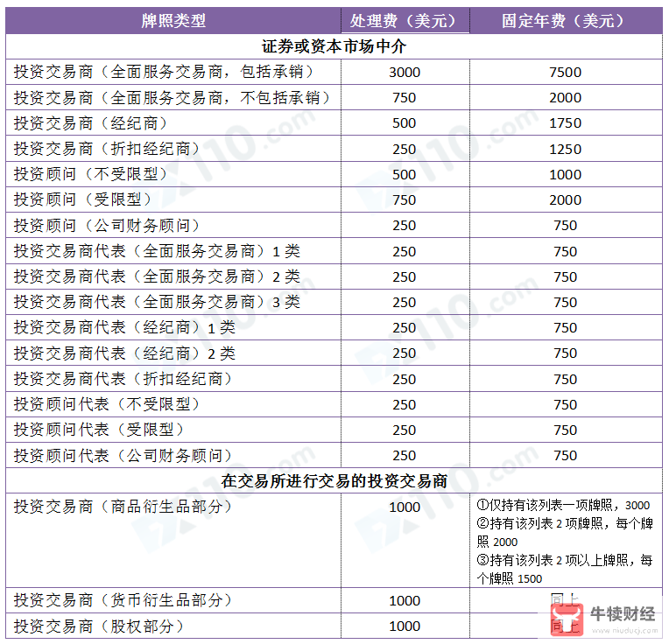Viewport: 669px width, 644px height.
Task: Select the 投资顾问（公司财务顾问） row label
Action: pos(109,226)
